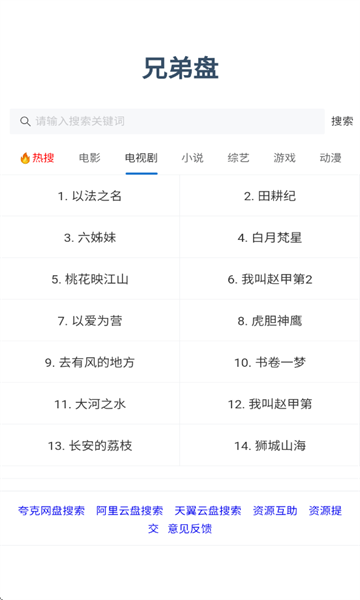This screenshot has width=360, height=600.
Task: Open 狮城山海 entry
Action: click(270, 445)
